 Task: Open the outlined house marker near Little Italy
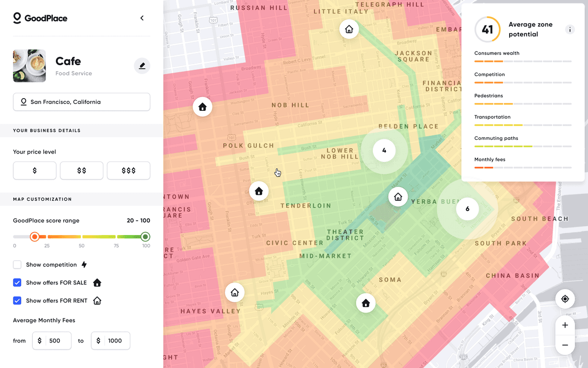tap(349, 29)
